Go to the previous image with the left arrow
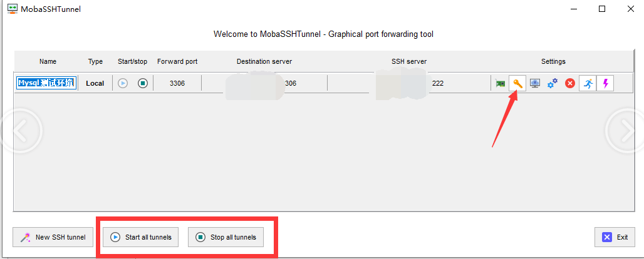This screenshot has width=644, height=259. (21, 131)
